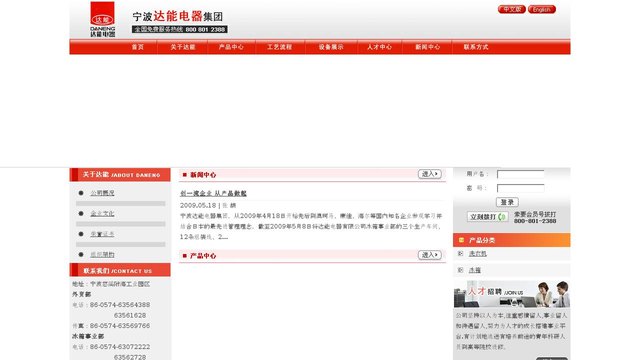
Task: Click 宁波达能电器集团 company title
Action: coord(178,16)
